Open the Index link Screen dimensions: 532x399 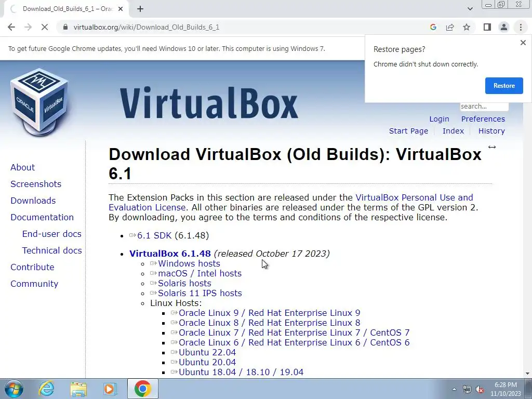point(453,131)
